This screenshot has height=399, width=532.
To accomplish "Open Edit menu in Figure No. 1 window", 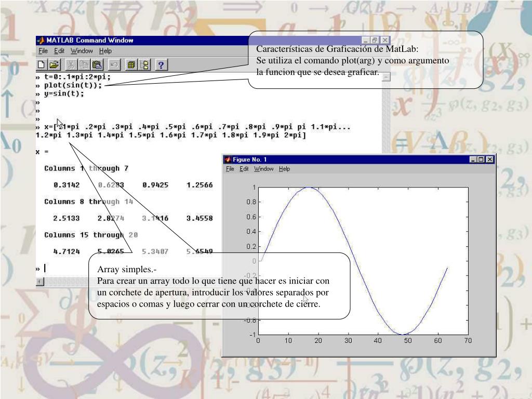I will (x=244, y=169).
